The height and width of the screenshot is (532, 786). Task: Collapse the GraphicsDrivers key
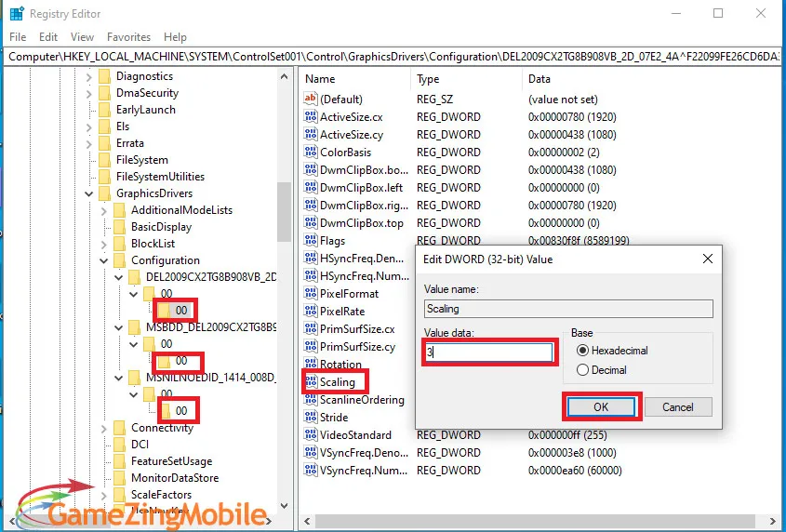click(88, 193)
